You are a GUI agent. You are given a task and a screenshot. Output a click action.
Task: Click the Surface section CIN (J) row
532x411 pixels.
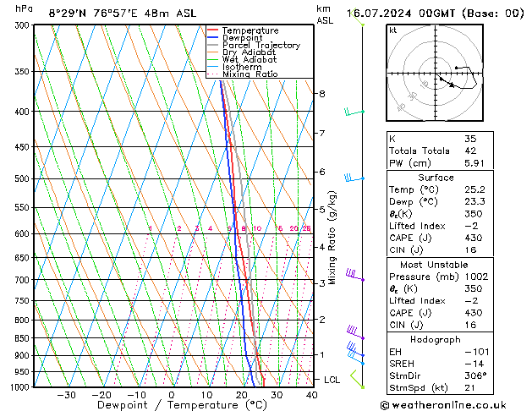[440, 250]
